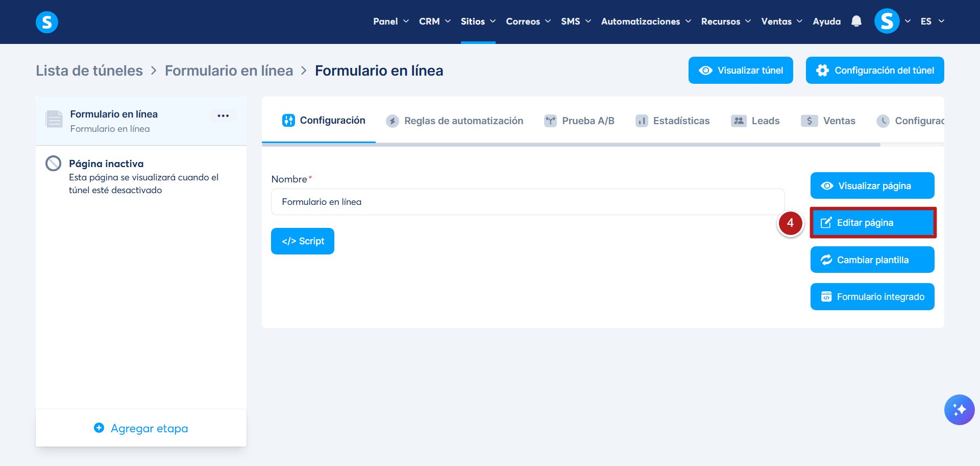Click the refresh icon on Cambiar plantilla
Screen dimensions: 980x466
coord(826,260)
